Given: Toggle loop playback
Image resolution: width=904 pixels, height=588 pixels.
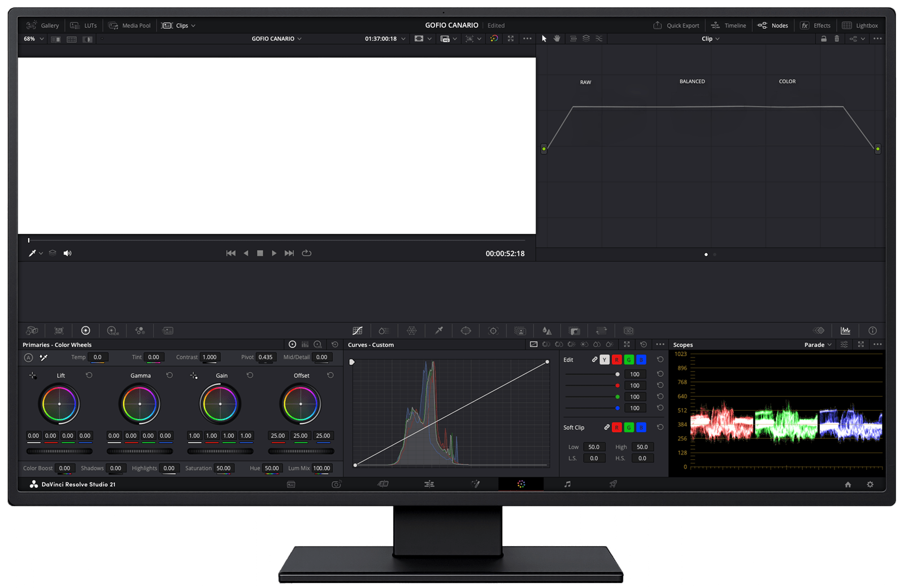Looking at the screenshot, I should coord(307,253).
